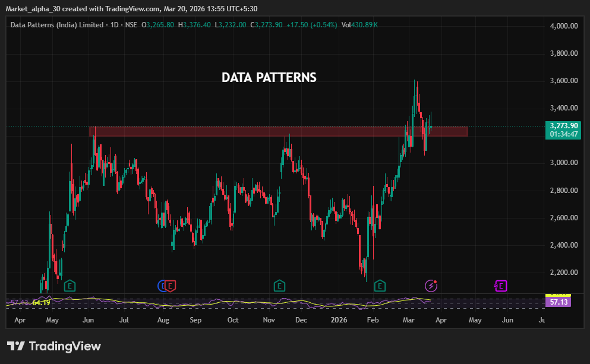Click the magenta upcoming earnings E icon
This screenshot has width=590, height=364.
(x=500, y=286)
